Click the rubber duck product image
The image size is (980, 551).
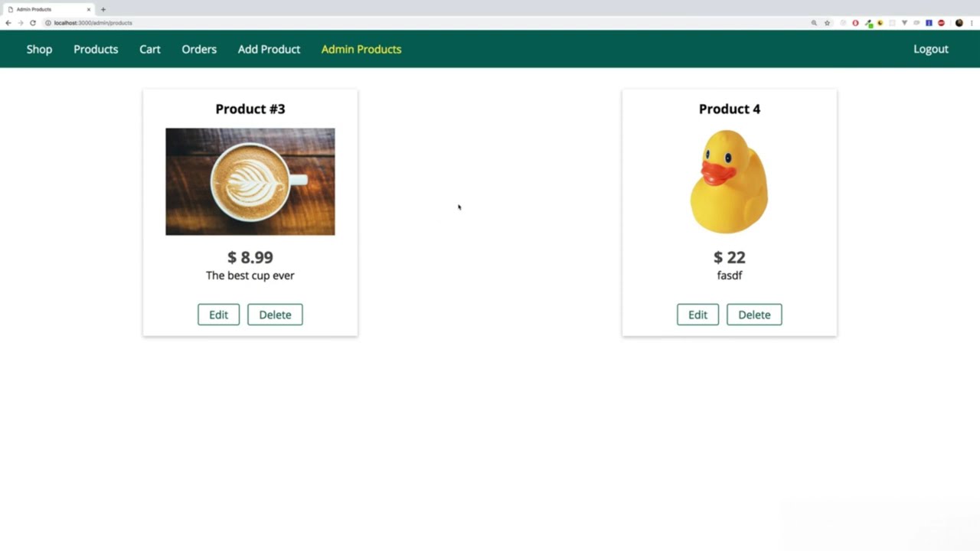729,181
